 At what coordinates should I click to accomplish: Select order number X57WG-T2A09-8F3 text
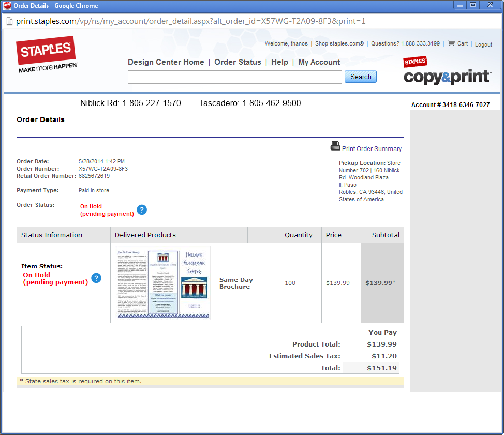tap(103, 169)
